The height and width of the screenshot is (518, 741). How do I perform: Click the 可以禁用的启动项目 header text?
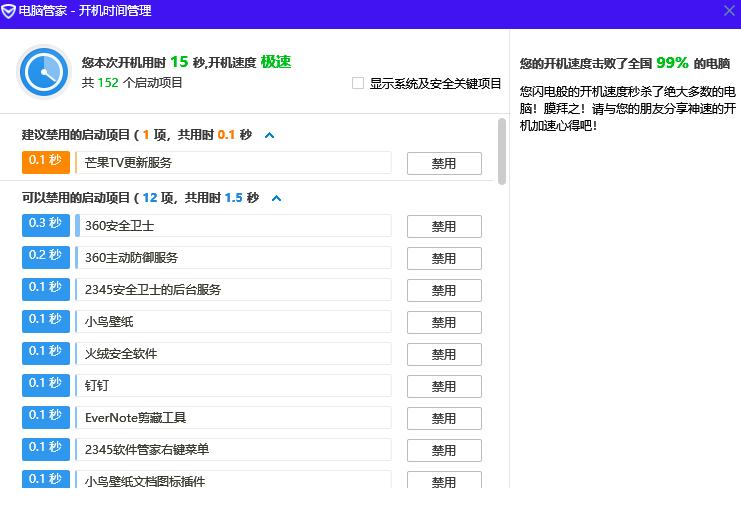[x=76, y=198]
